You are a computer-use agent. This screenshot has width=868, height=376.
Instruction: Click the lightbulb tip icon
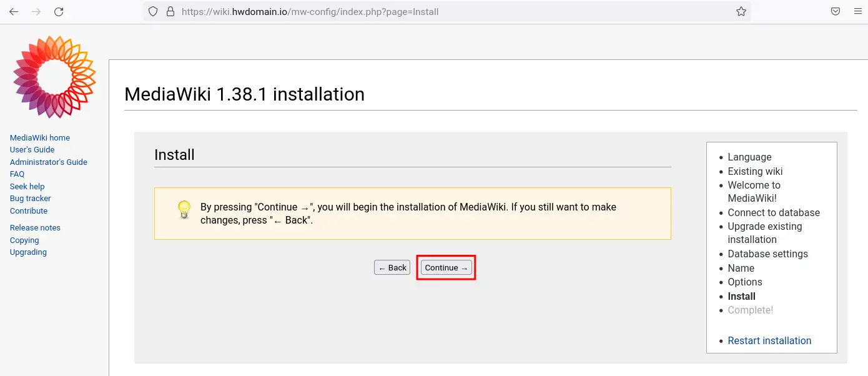(x=184, y=209)
